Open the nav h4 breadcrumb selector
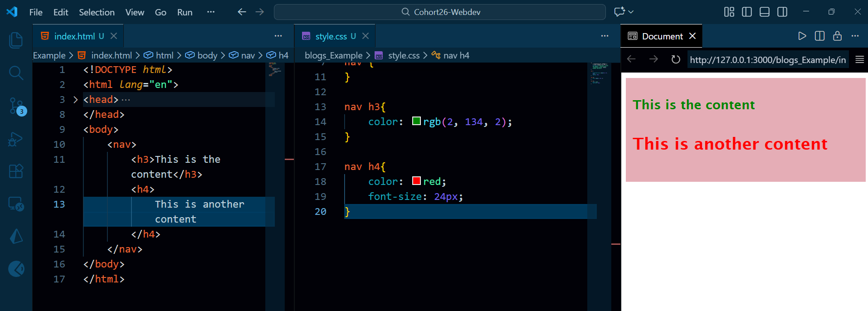Screen dimensions: 868x311 [450, 55]
